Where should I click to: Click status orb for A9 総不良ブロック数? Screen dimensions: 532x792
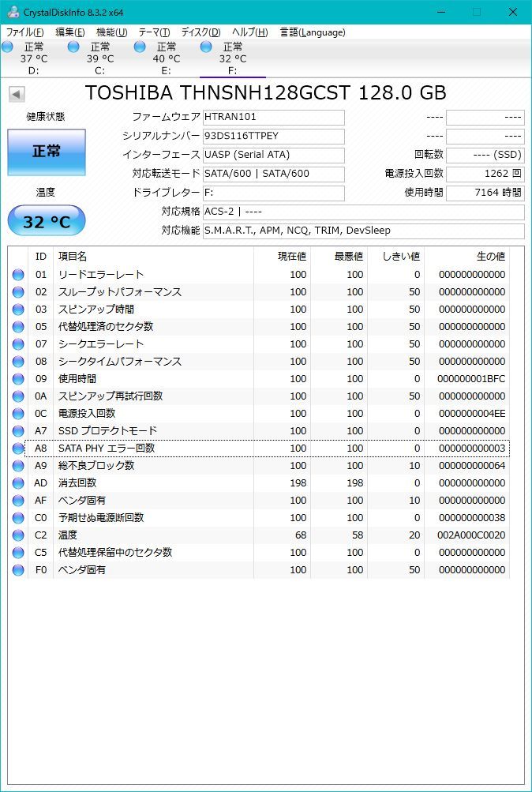18,466
